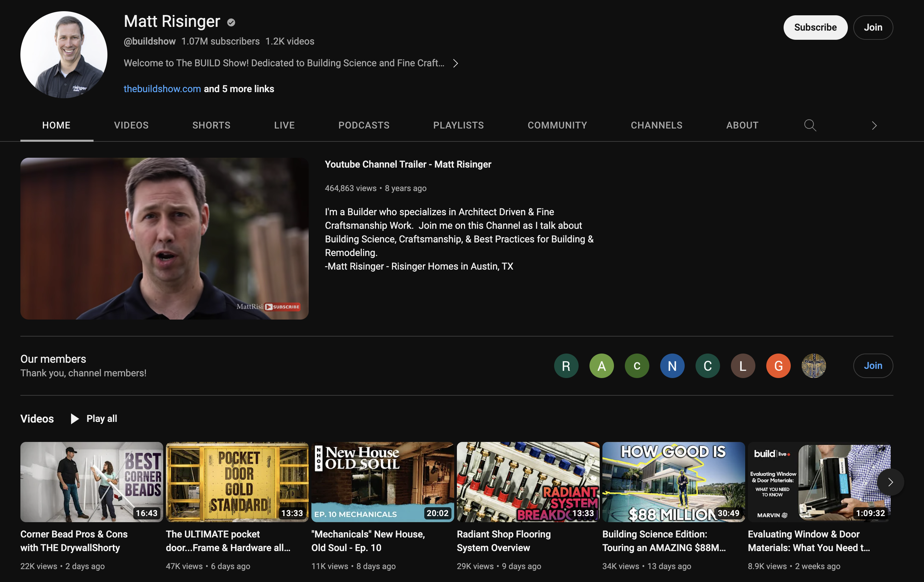This screenshot has height=582, width=924.
Task: Click the brown 'L' member avatar
Action: click(x=742, y=366)
